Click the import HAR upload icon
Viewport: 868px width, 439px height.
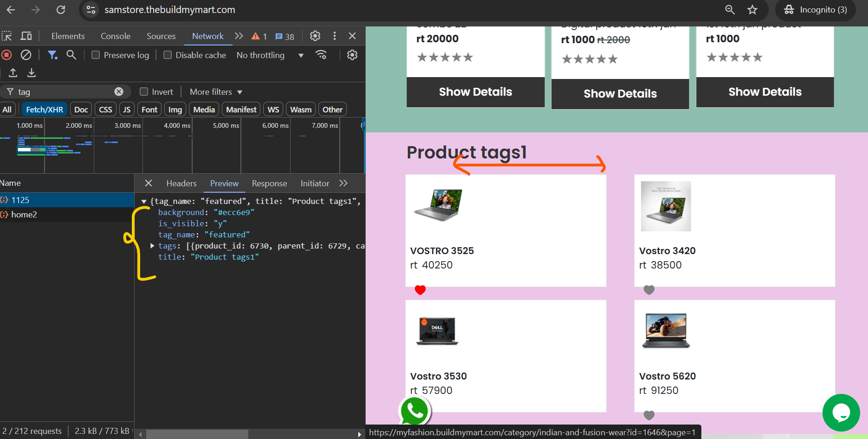click(13, 72)
